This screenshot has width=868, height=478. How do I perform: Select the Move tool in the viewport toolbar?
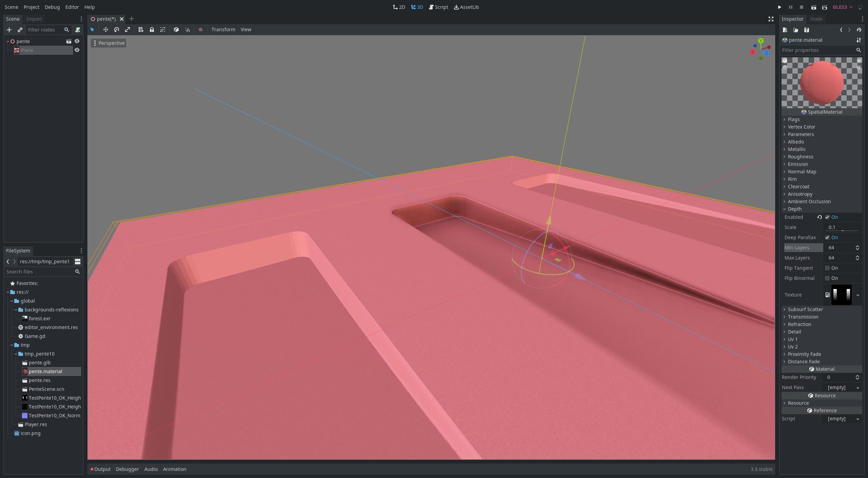pyautogui.click(x=105, y=30)
